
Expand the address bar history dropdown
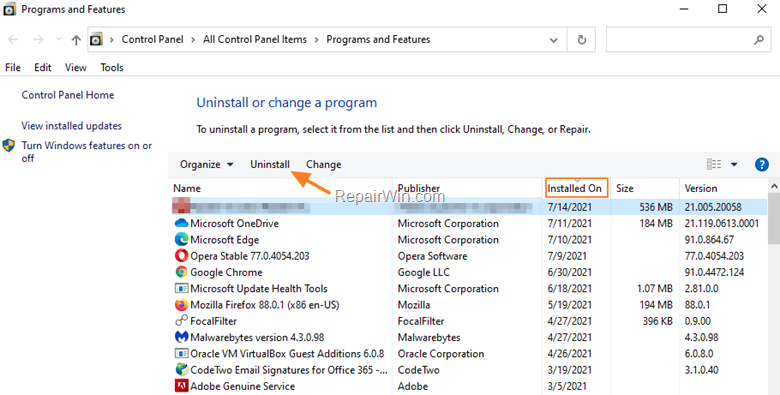[553, 40]
